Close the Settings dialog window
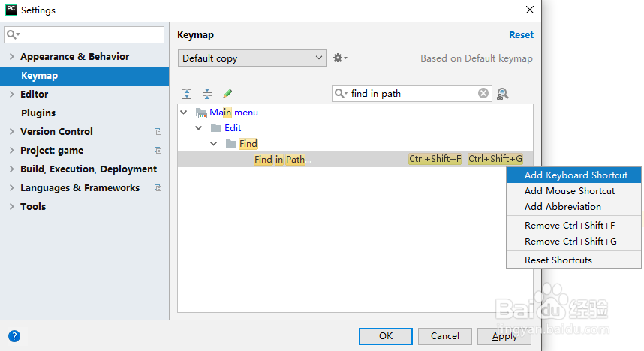Image resolution: width=644 pixels, height=351 pixels. [x=530, y=10]
